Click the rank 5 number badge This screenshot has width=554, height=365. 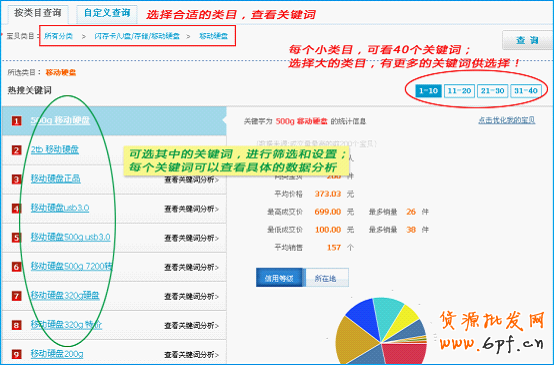click(x=16, y=237)
